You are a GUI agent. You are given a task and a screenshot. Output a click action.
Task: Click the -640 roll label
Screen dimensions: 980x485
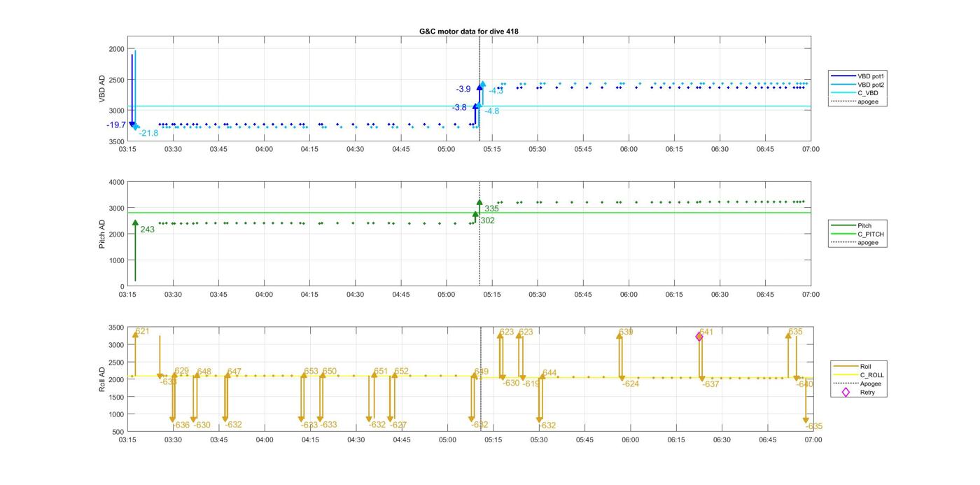[804, 384]
